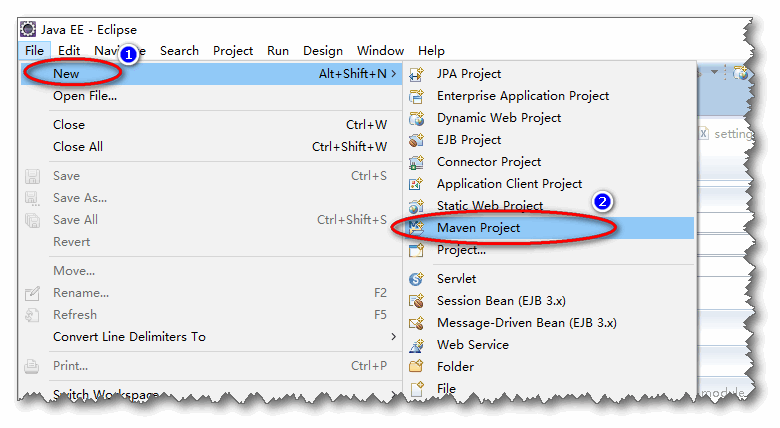Viewport: 780px width, 428px height.
Task: Click the File icon in New submenu
Action: point(416,388)
